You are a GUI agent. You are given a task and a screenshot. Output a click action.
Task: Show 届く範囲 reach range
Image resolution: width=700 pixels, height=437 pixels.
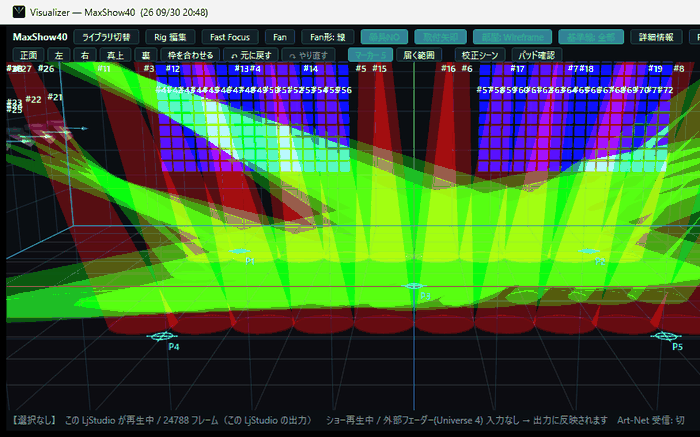[419, 55]
